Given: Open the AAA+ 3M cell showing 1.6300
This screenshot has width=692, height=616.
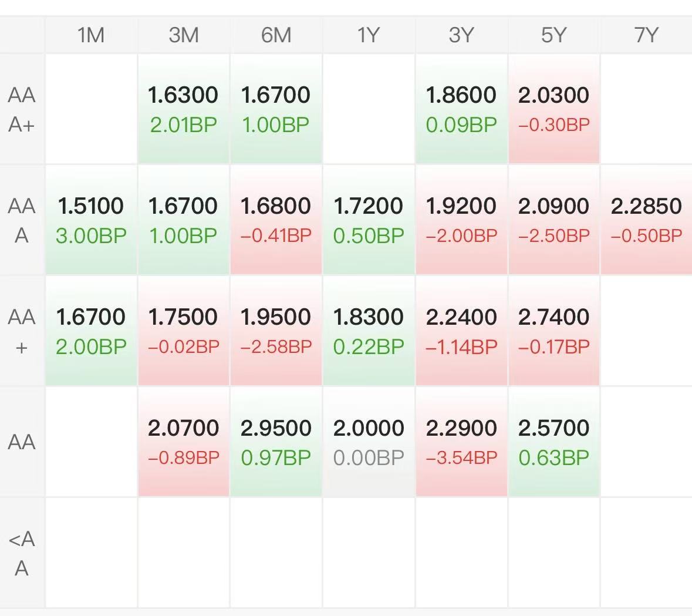Looking at the screenshot, I should click(183, 109).
